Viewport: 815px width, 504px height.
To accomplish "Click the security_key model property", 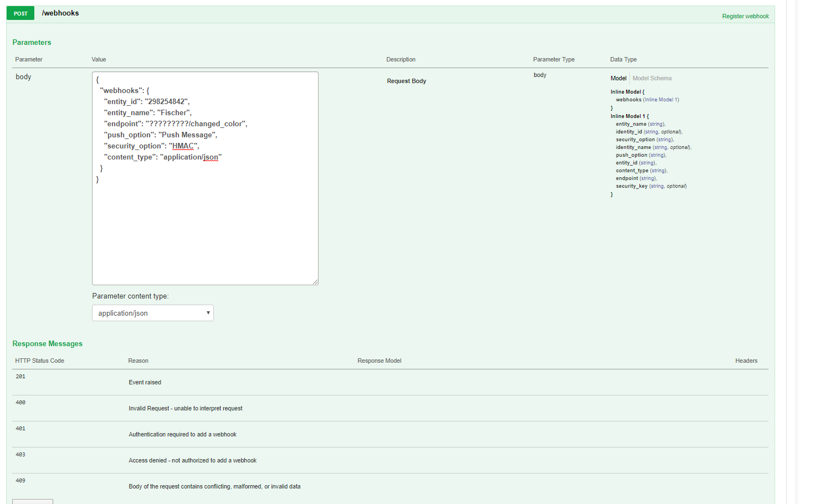I will pyautogui.click(x=632, y=186).
